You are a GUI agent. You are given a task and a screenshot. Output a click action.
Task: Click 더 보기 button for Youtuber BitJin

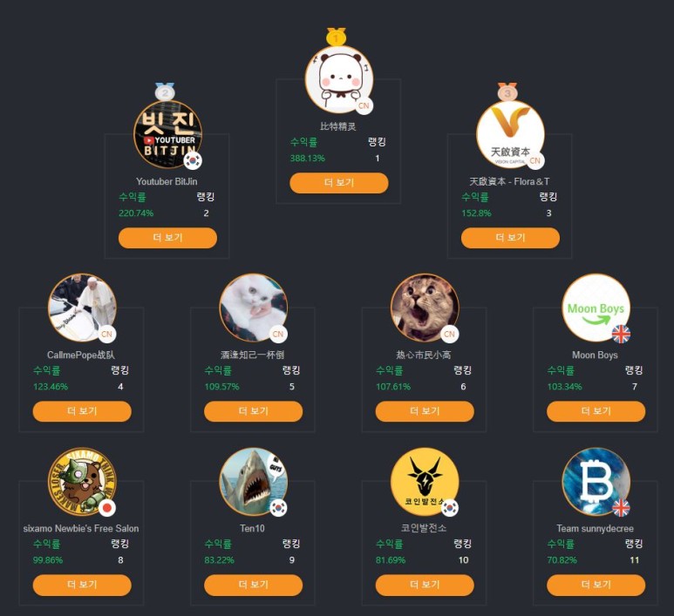167,238
